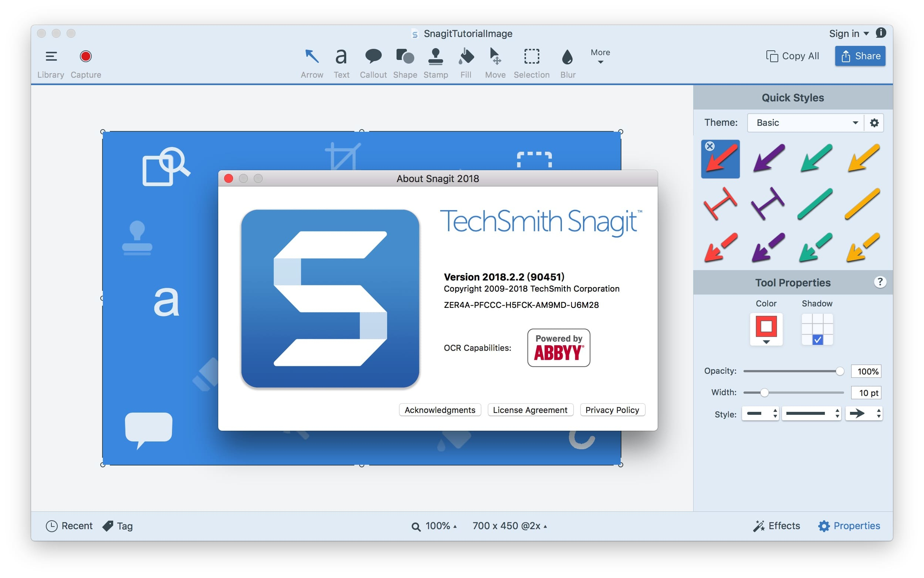The width and height of the screenshot is (924, 578).
Task: Open the Privacy Policy
Action: 612,410
